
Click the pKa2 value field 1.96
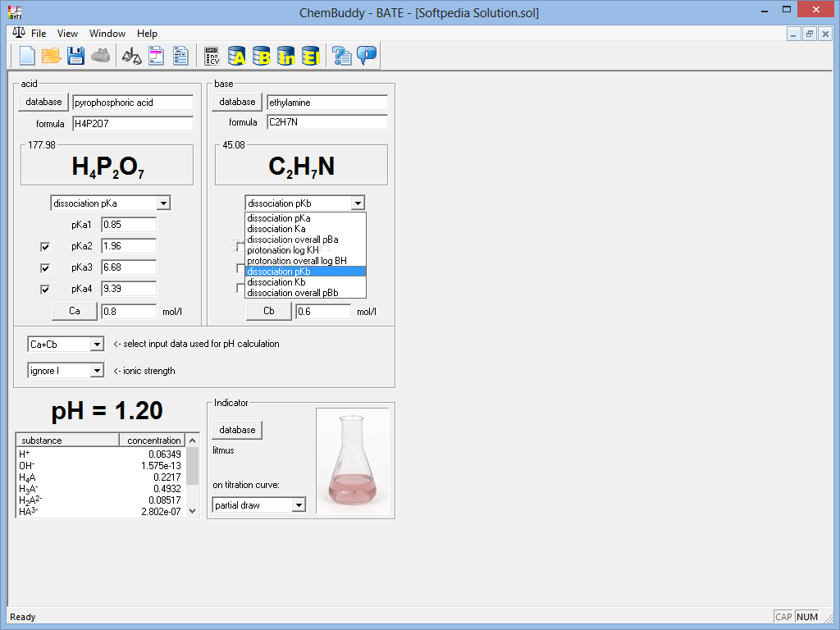129,246
